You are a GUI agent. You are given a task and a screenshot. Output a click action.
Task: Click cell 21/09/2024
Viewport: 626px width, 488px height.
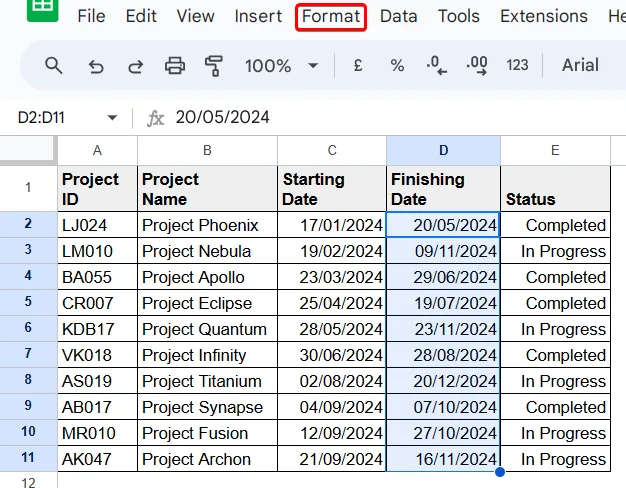point(332,458)
